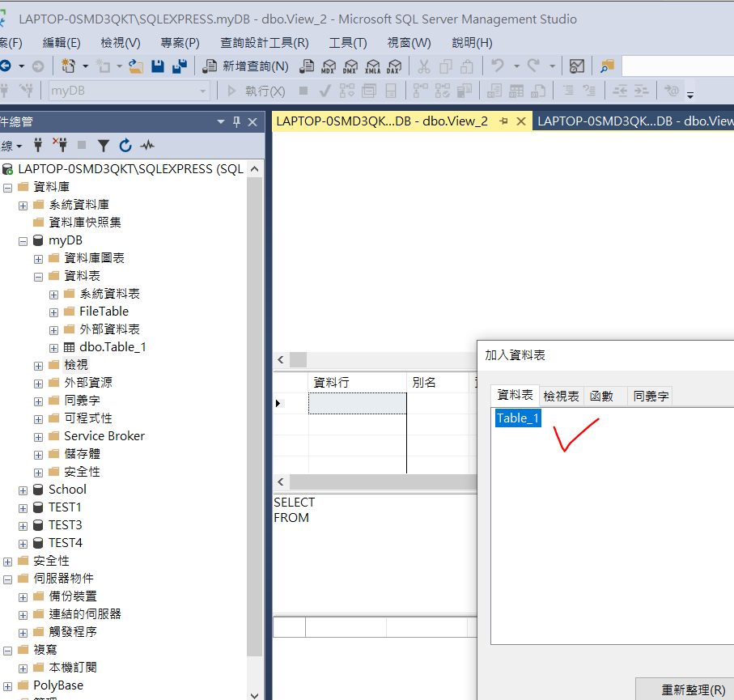This screenshot has width=734, height=700.
Task: Click the MDX query icon
Action: (329, 66)
